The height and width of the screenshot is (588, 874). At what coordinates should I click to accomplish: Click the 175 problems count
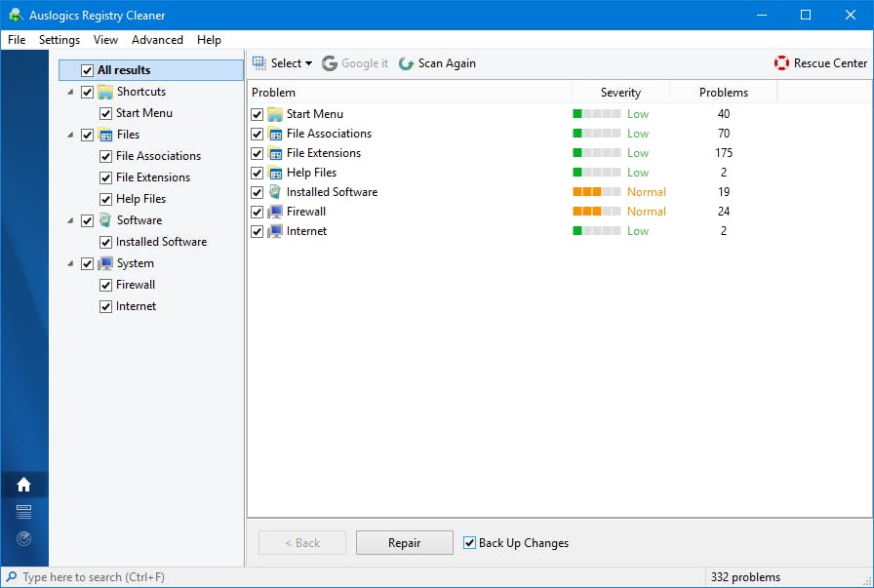724,153
